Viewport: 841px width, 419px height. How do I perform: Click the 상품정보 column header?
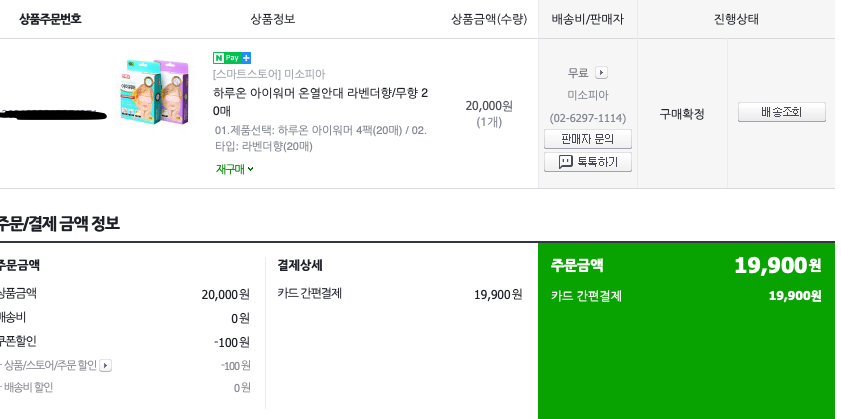coord(272,19)
